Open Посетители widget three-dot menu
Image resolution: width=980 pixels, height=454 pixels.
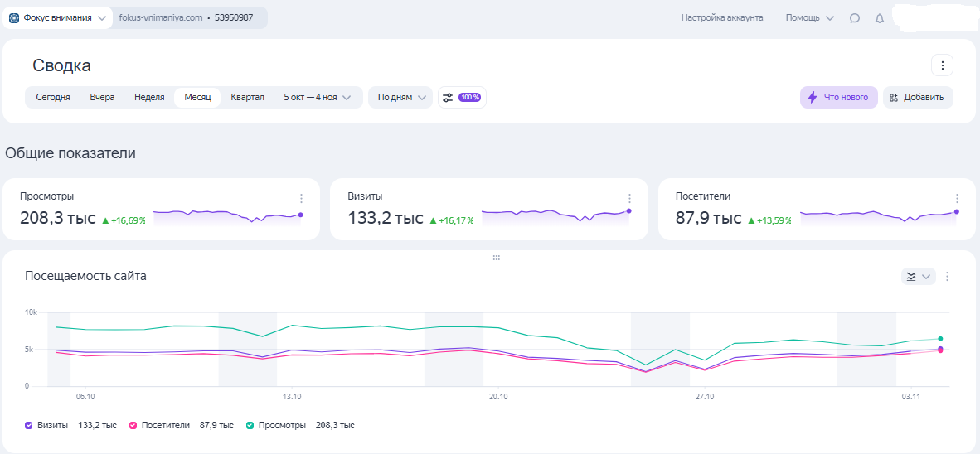957,198
